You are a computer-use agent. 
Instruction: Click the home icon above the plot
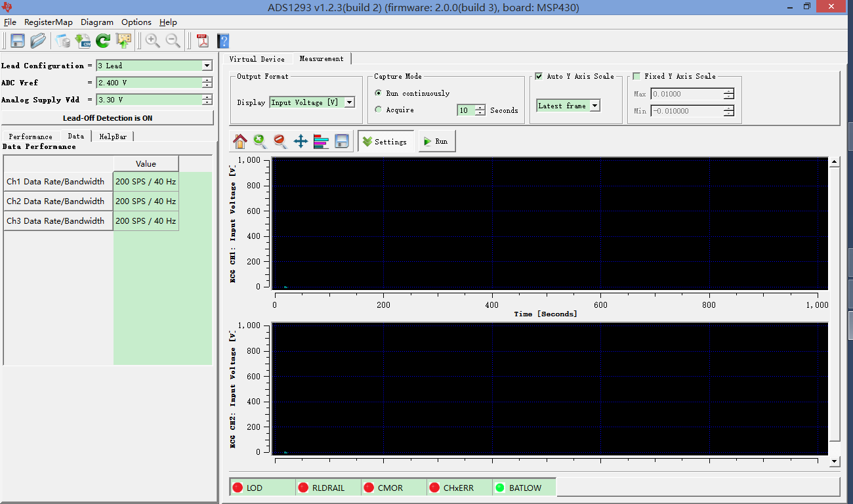click(x=240, y=141)
